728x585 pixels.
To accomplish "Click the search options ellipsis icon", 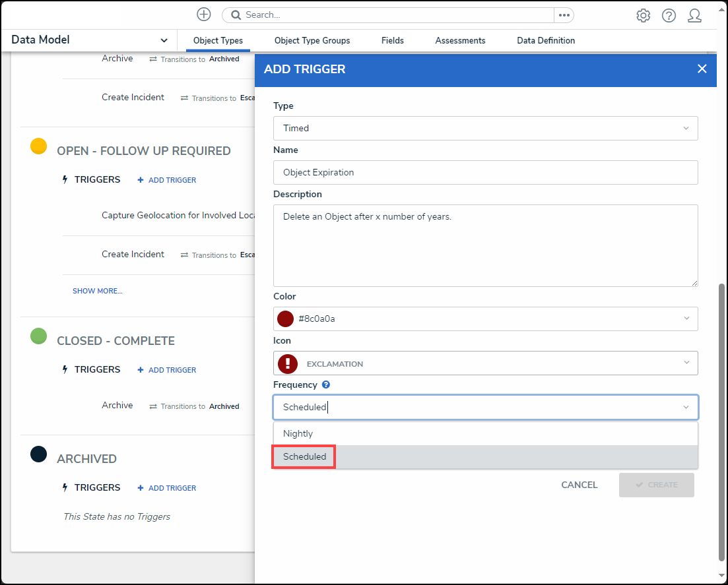I will pos(564,15).
